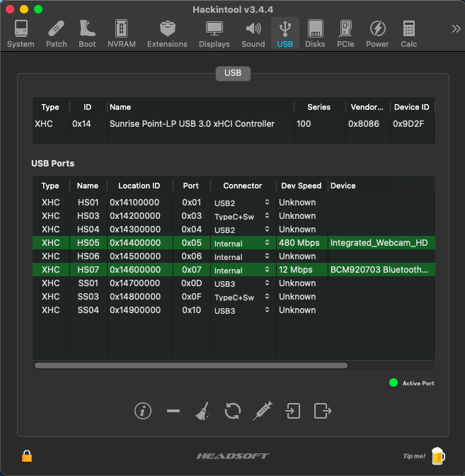Open the System toolbar section
The image size is (465, 476).
pyautogui.click(x=21, y=33)
